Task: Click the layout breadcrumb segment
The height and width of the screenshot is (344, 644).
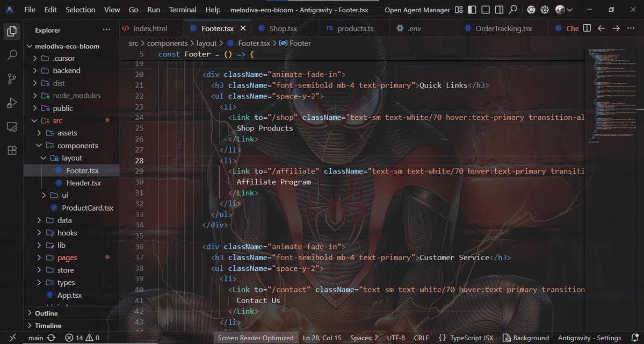Action: [x=206, y=43]
